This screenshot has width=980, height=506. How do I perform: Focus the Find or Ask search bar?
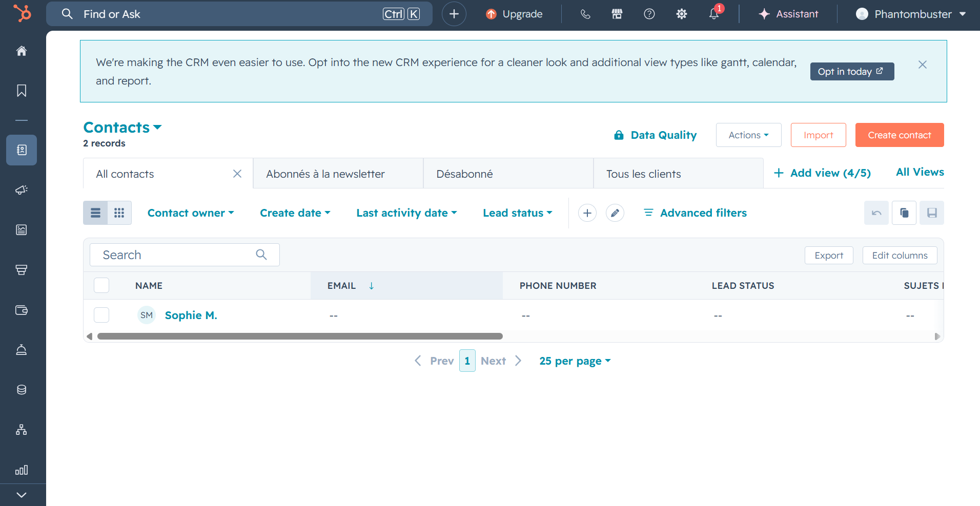[239, 14]
